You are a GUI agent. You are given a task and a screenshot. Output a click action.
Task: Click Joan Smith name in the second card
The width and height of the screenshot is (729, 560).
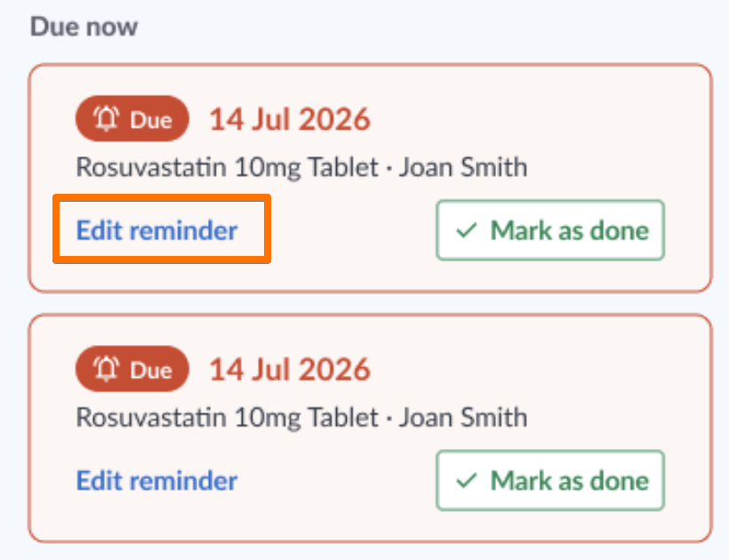(x=463, y=417)
